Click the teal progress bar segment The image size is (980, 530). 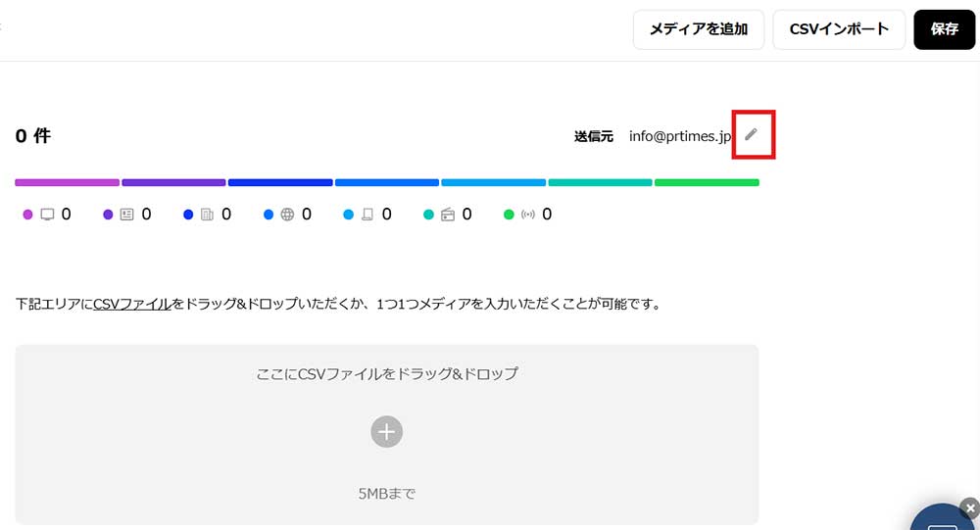[600, 182]
